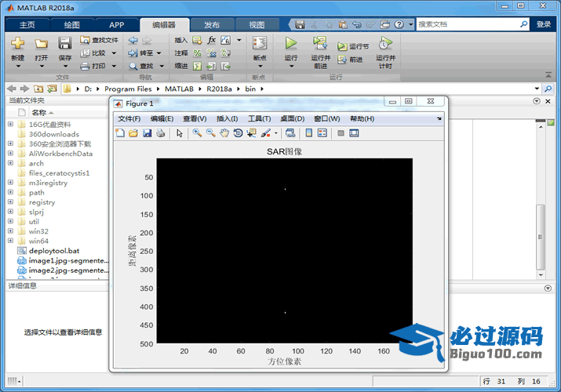Screen dimensions: 561x392
Task: Switch to the 绘图 (Plots) tab
Action: [72, 25]
